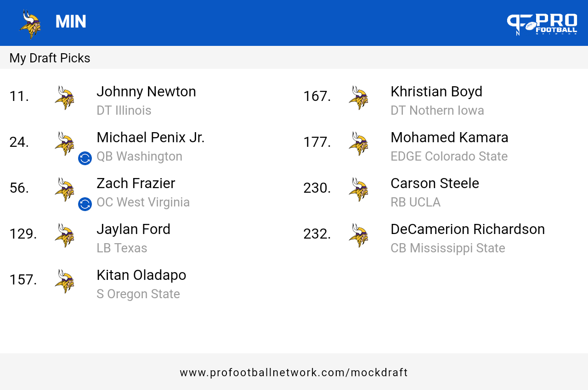The width and height of the screenshot is (588, 390).
Task: Click the MIN team title
Action: 71,22
